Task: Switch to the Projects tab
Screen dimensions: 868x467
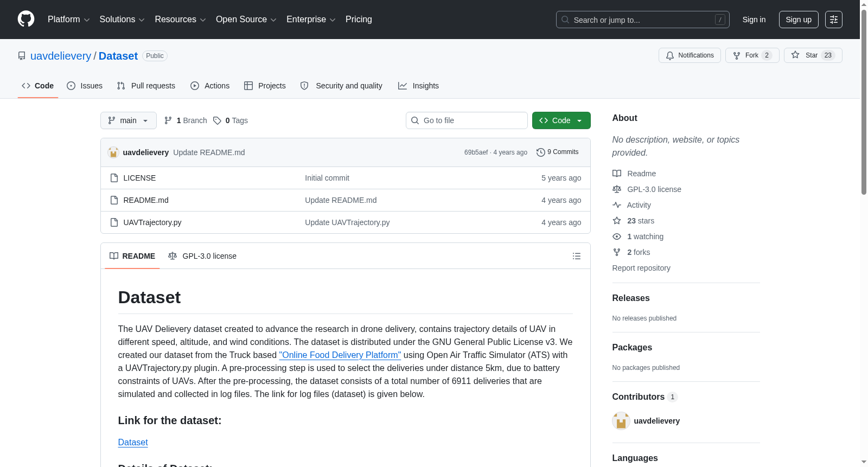Action: tap(265, 86)
